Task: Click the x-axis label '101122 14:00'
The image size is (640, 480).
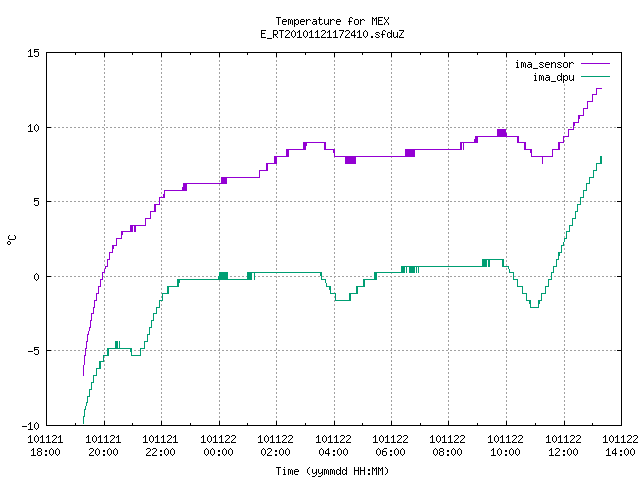Action: (620, 446)
